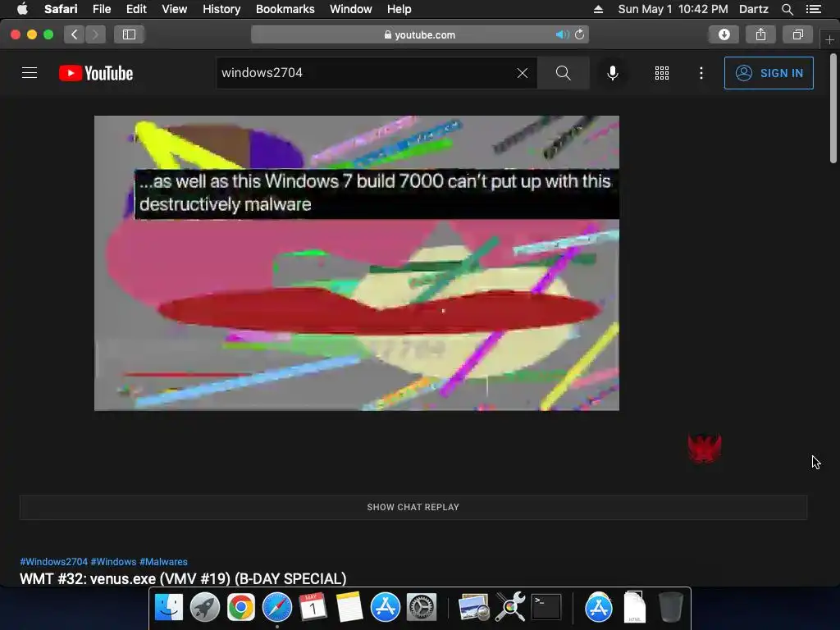
Task: Open the HTML document in the Dock
Action: click(635, 607)
